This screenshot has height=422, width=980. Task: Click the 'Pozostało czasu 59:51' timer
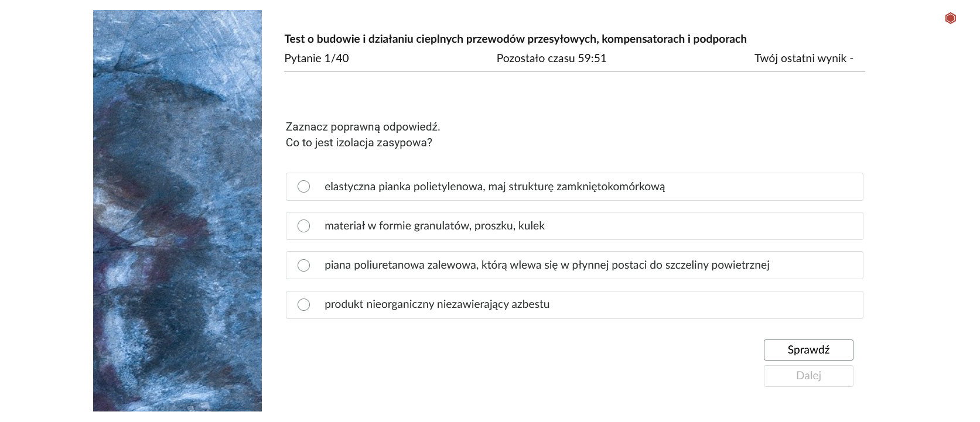(551, 58)
